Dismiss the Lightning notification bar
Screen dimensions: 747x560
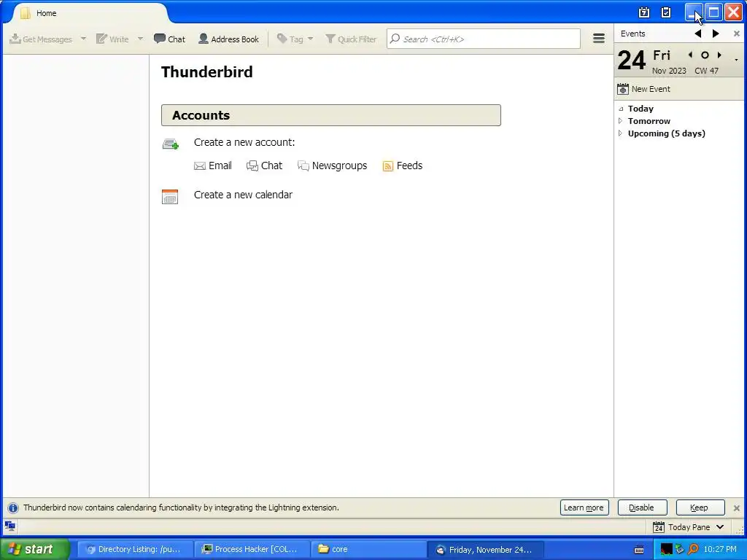737,508
